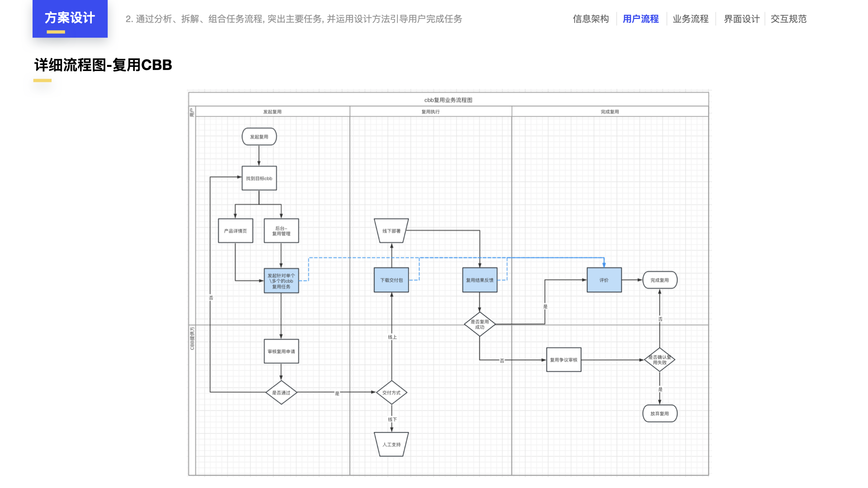Select the 发起复用 start node
Screen dimensions: 868x488
259,136
